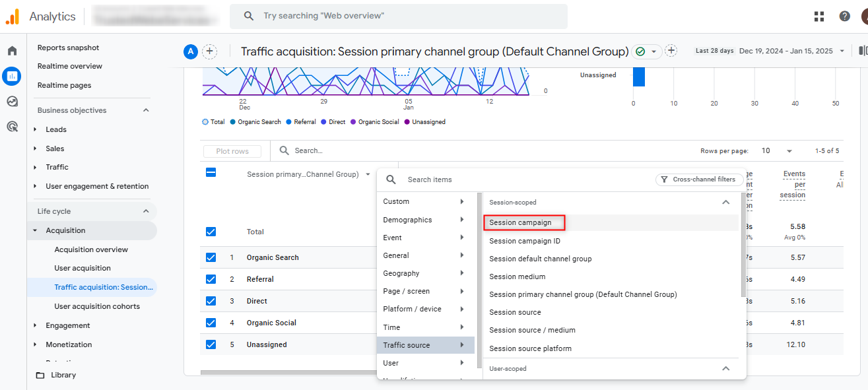Toggle the header select-all checkbox
The image size is (868, 390).
[x=211, y=172]
